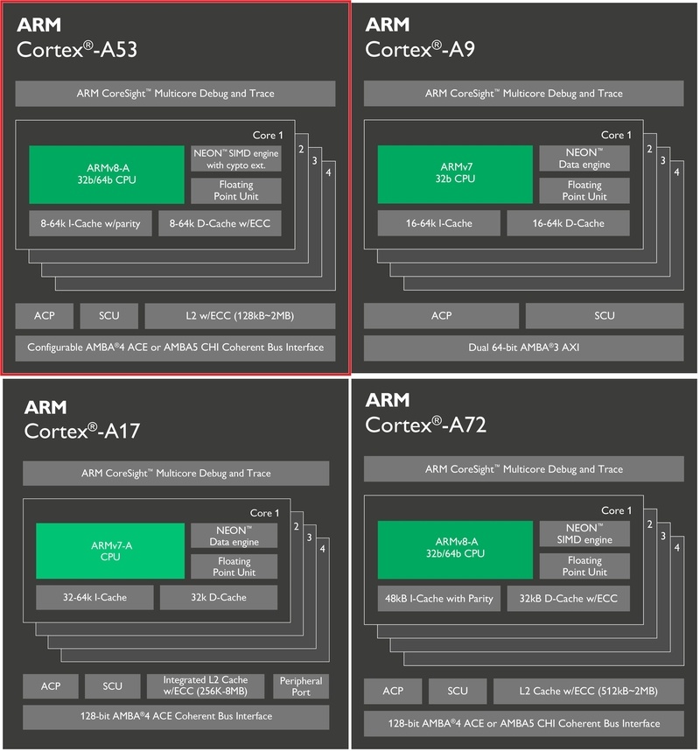Select the 48kB I-Cache with Parity block

(x=438, y=599)
